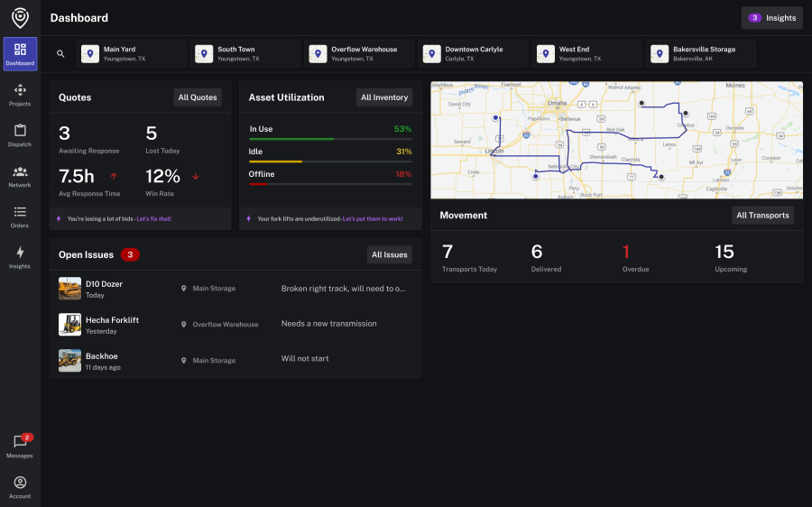Choose the Overflow Warehouse location card
This screenshot has width=812, height=507.
coord(358,54)
